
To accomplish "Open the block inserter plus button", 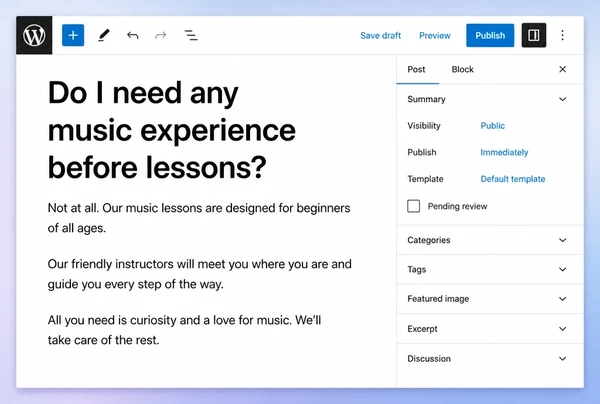I will pyautogui.click(x=73, y=35).
